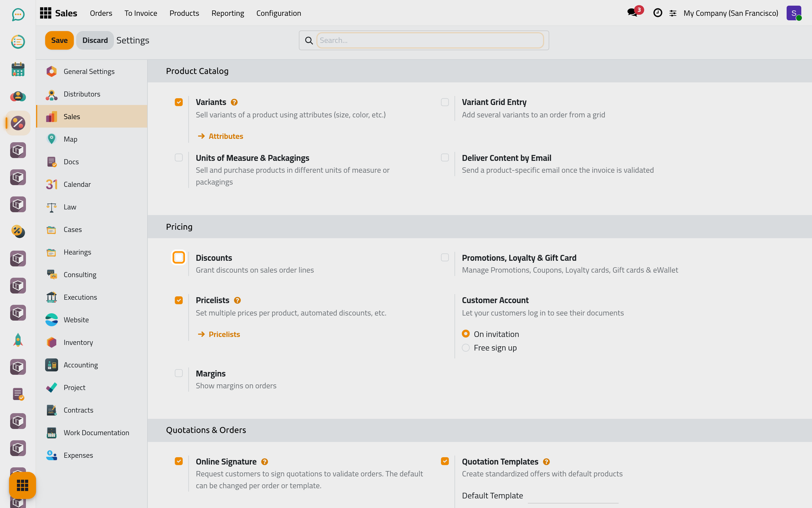Open Accounting settings in the sidebar
The image size is (812, 508).
92,365
